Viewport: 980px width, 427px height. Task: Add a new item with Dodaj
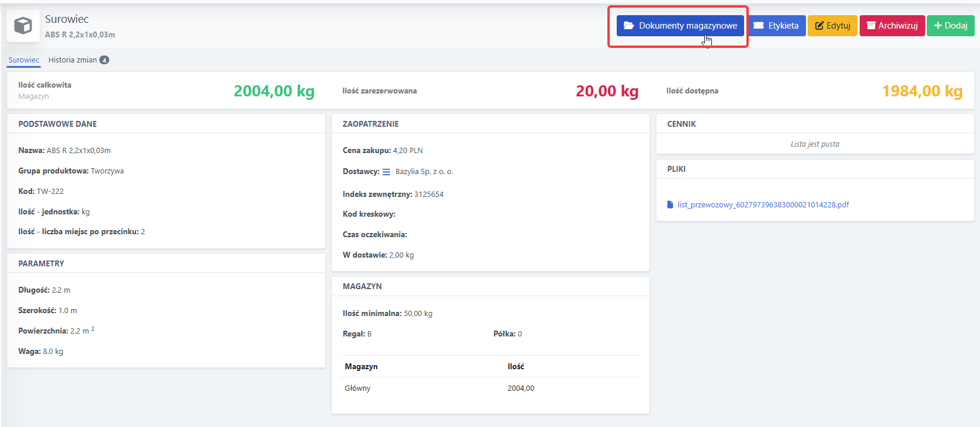tap(950, 26)
